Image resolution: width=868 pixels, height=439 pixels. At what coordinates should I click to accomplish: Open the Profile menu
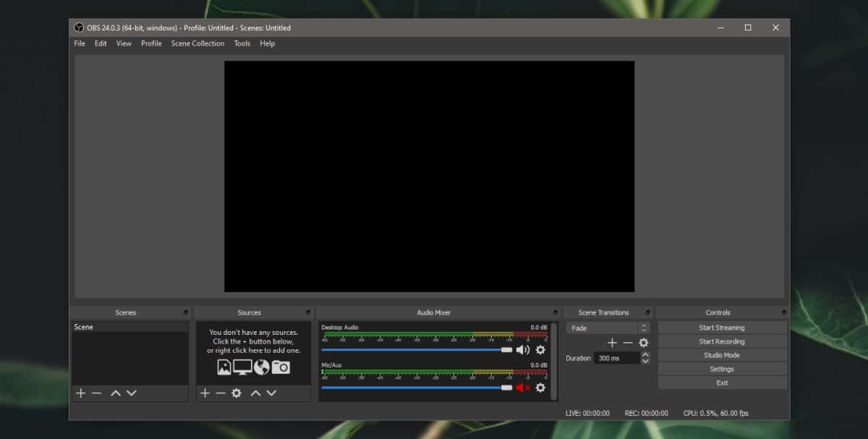(151, 43)
